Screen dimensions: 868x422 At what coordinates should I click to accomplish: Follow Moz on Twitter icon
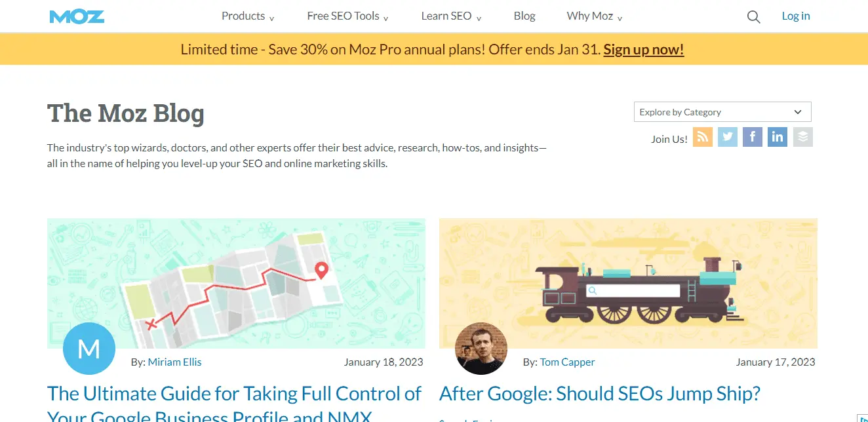tap(727, 137)
